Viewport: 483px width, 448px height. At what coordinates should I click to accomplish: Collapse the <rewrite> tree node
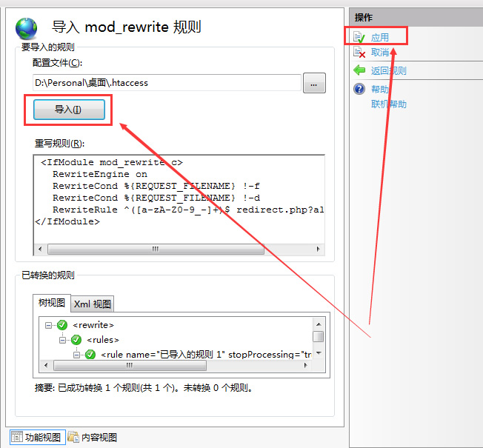coord(48,325)
